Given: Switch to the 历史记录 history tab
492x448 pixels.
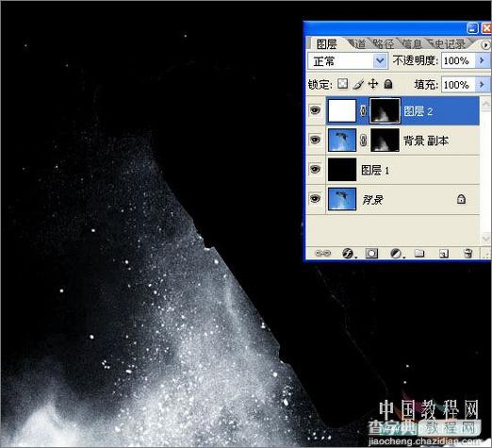Looking at the screenshot, I should pyautogui.click(x=448, y=44).
